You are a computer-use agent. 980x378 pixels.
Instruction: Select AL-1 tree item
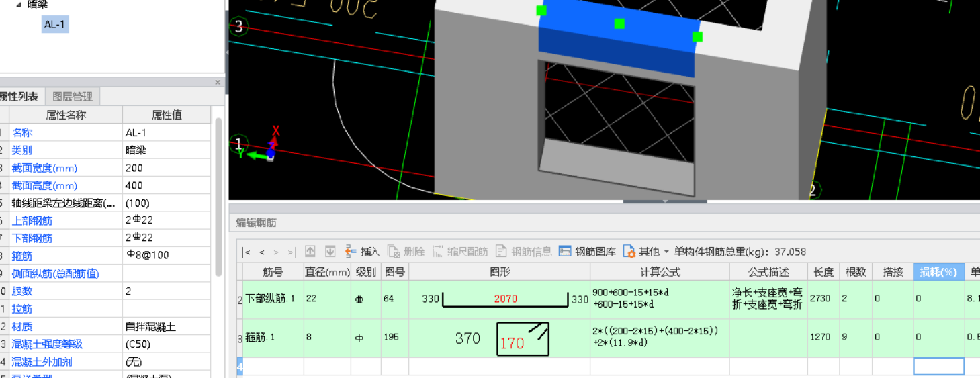tap(55, 25)
